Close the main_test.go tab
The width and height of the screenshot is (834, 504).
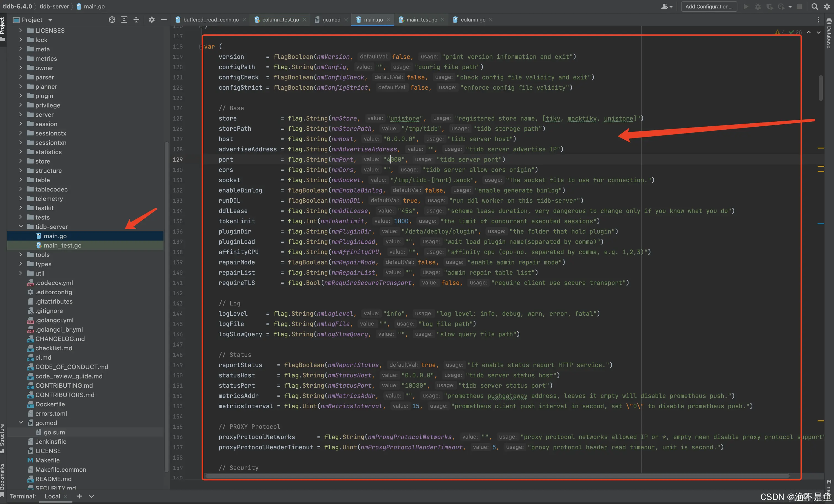(x=442, y=20)
